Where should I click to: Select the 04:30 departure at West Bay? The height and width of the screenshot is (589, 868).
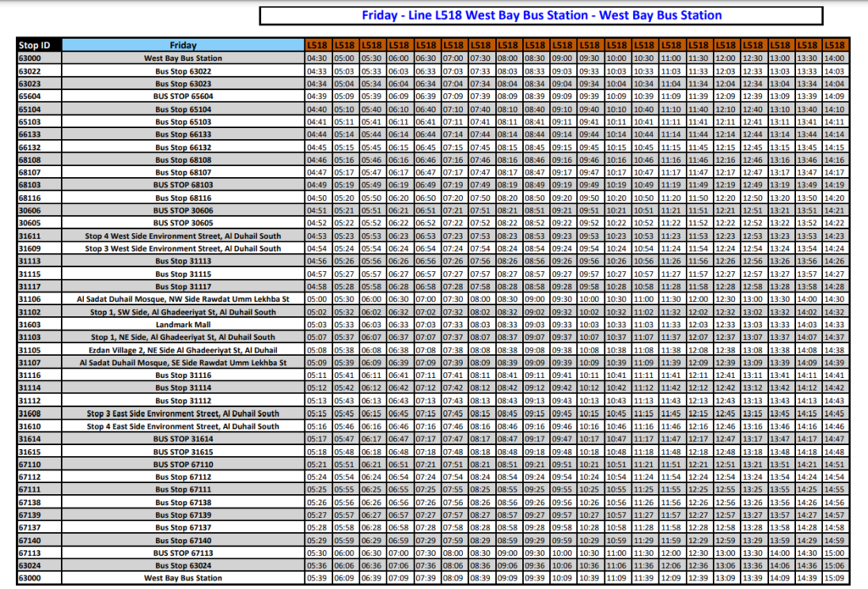coord(317,58)
